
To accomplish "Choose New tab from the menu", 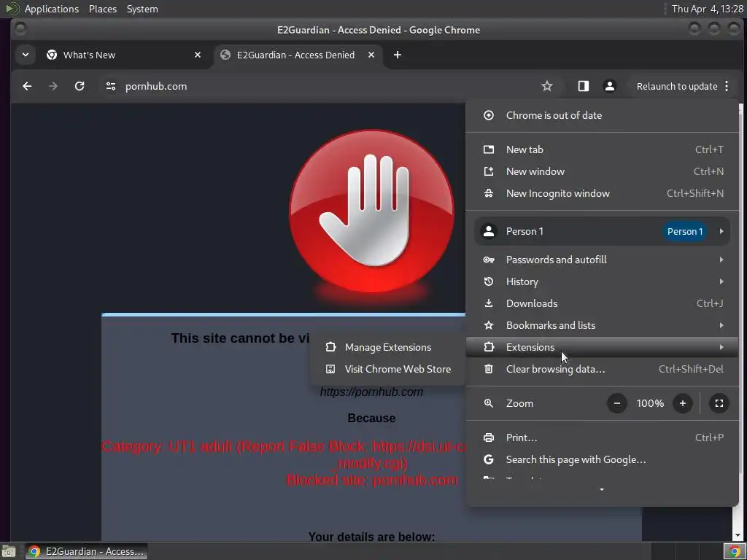I will 602,149.
